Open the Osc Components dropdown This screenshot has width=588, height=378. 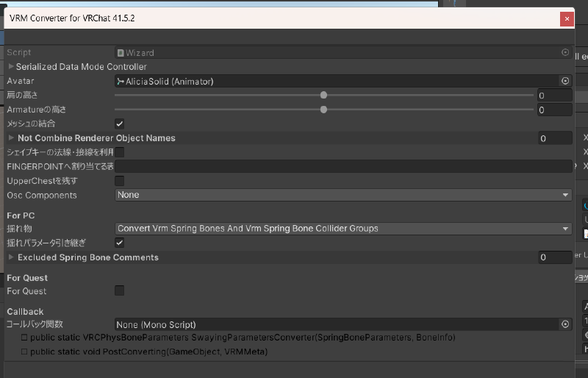pyautogui.click(x=343, y=195)
